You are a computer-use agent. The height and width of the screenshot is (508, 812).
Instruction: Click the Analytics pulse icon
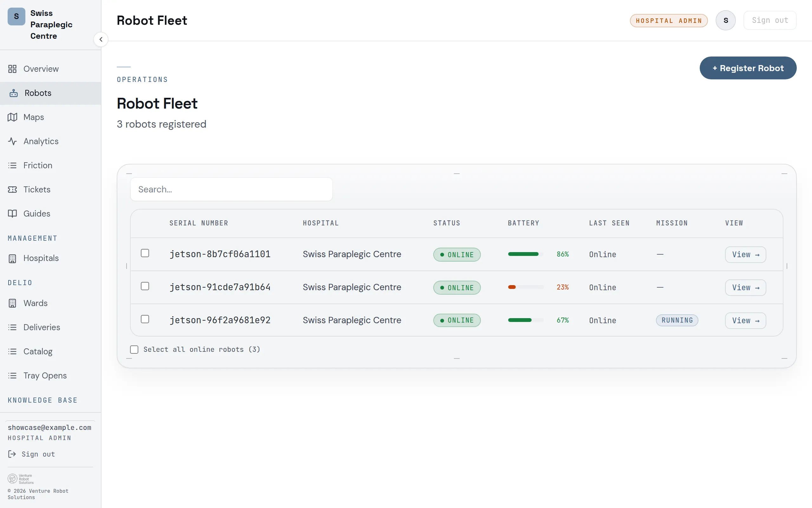pos(12,142)
